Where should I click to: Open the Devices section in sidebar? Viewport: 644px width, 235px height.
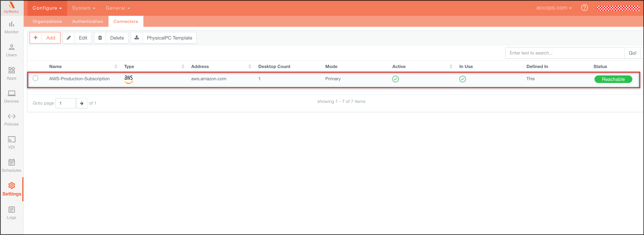click(12, 97)
